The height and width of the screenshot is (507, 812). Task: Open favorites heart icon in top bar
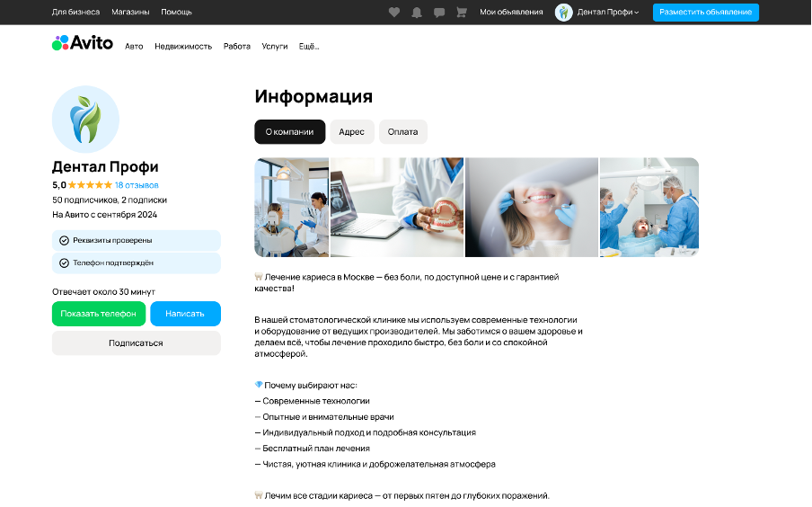click(x=394, y=12)
